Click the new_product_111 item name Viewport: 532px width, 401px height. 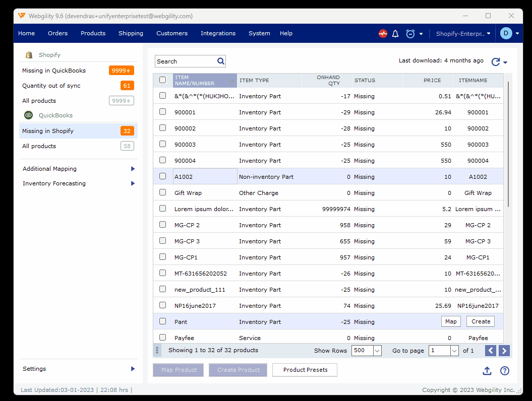(200, 290)
